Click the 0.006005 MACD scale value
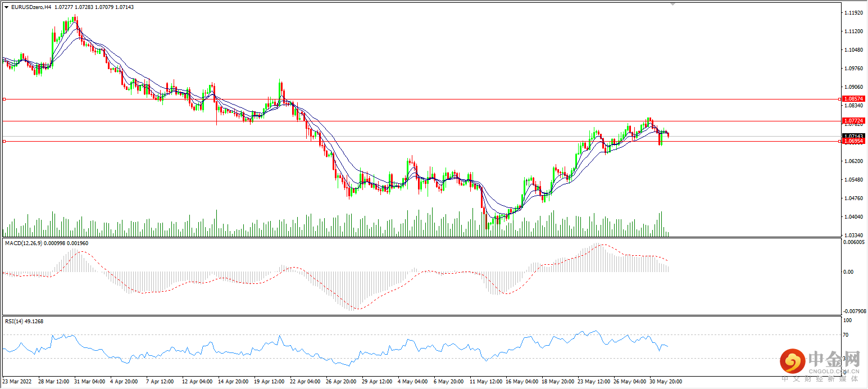The height and width of the screenshot is (389, 868). (x=854, y=242)
